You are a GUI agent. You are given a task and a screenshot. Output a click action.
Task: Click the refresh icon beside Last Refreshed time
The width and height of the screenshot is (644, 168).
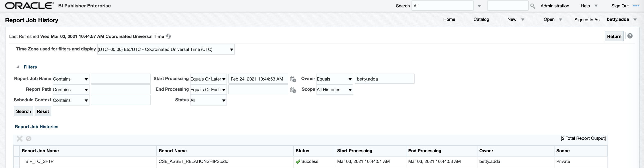click(169, 36)
